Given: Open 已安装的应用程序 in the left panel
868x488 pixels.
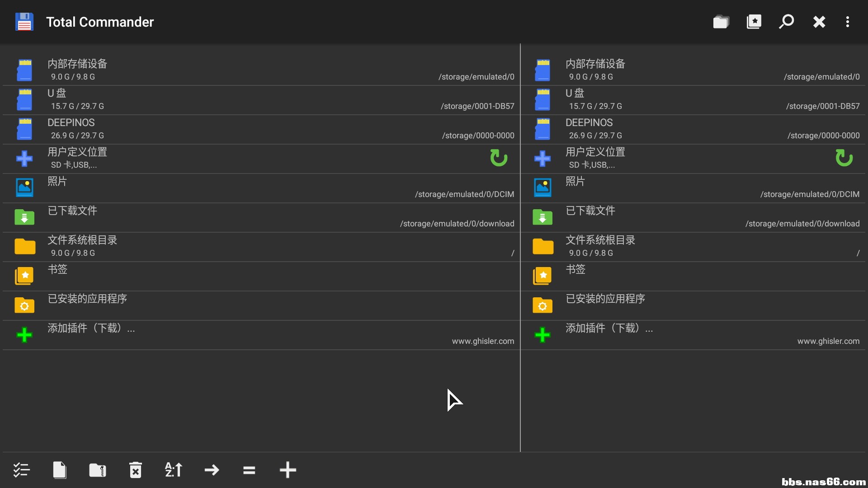Looking at the screenshot, I should (x=261, y=305).
